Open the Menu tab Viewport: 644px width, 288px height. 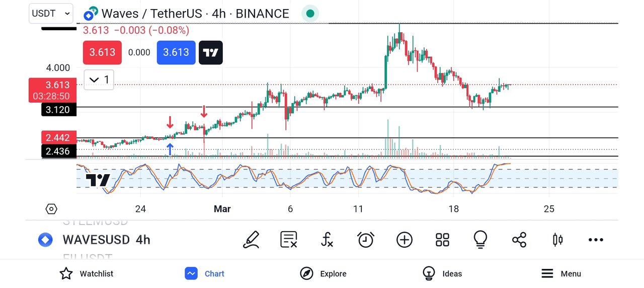[561, 273]
